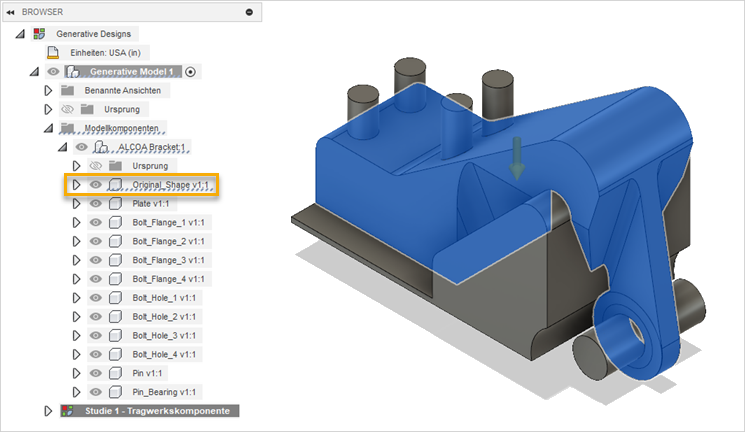745x432 pixels.
Task: Click the folder icon of Ursprung under ALCOA Bracket
Action: (115, 166)
